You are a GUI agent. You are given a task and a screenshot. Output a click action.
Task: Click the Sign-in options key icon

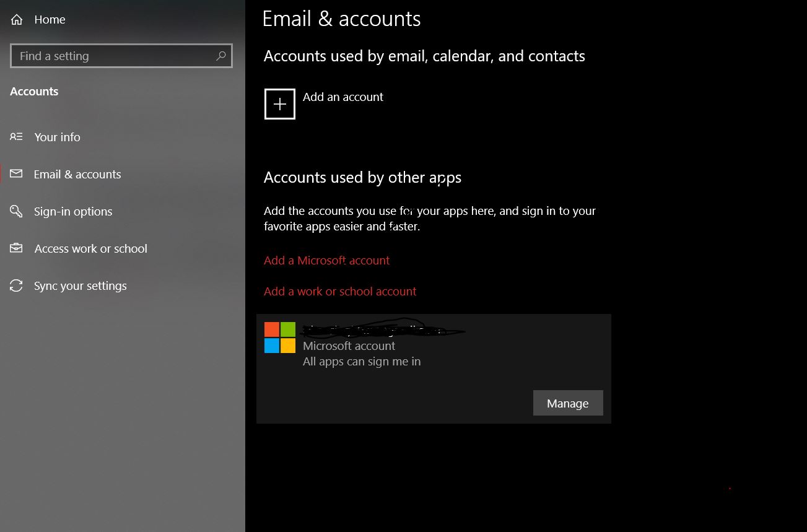17,211
